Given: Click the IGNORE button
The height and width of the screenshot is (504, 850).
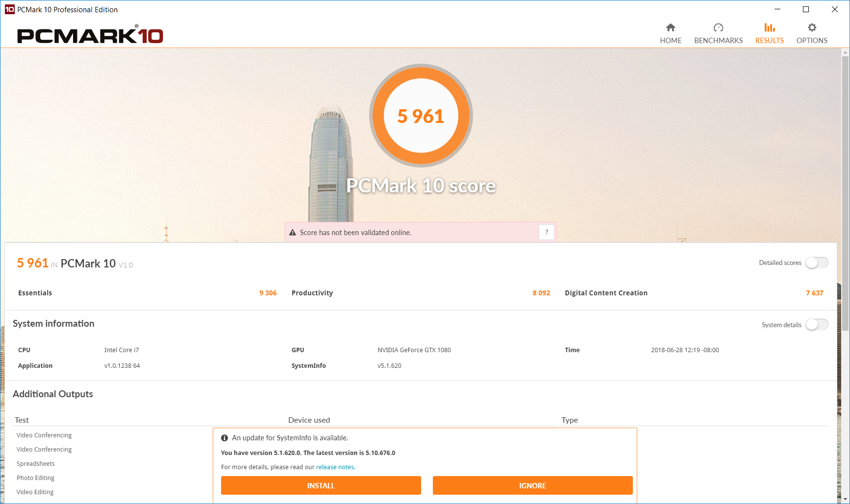Looking at the screenshot, I should coord(533,485).
